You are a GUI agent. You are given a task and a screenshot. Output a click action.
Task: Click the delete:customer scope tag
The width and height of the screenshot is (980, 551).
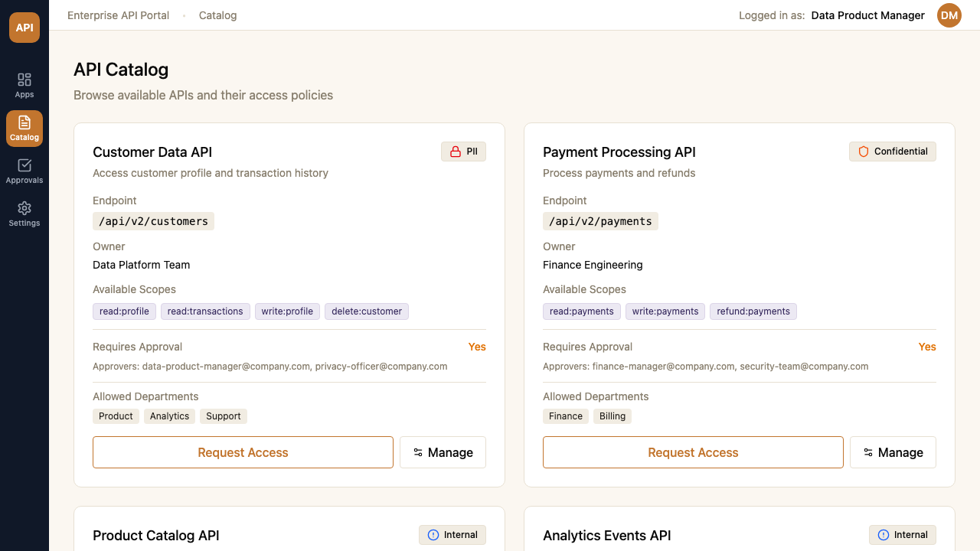(x=367, y=311)
